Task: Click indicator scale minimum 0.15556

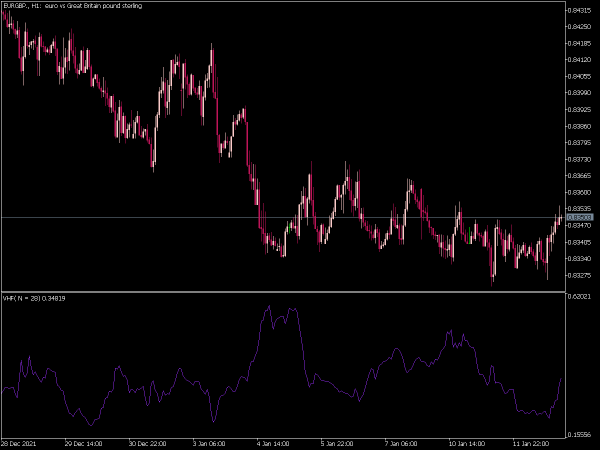Action: pos(579,435)
